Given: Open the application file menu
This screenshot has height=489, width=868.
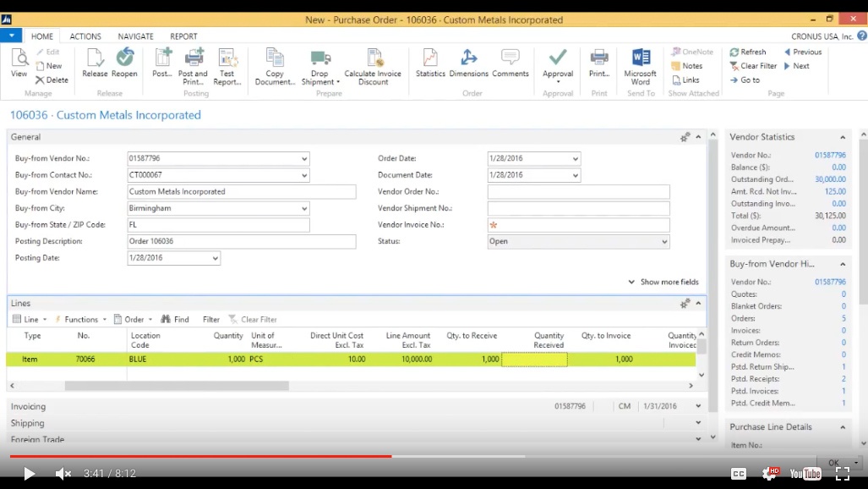Looking at the screenshot, I should point(11,36).
